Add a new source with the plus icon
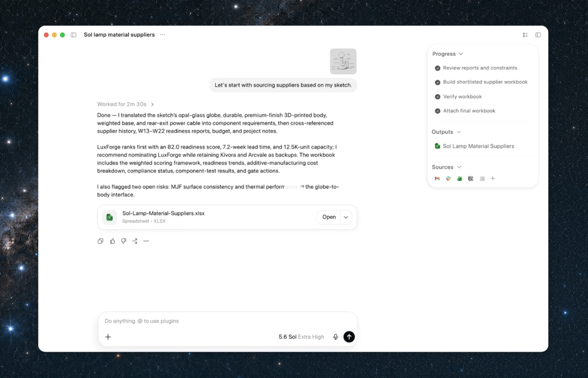The image size is (588, 378). (493, 179)
